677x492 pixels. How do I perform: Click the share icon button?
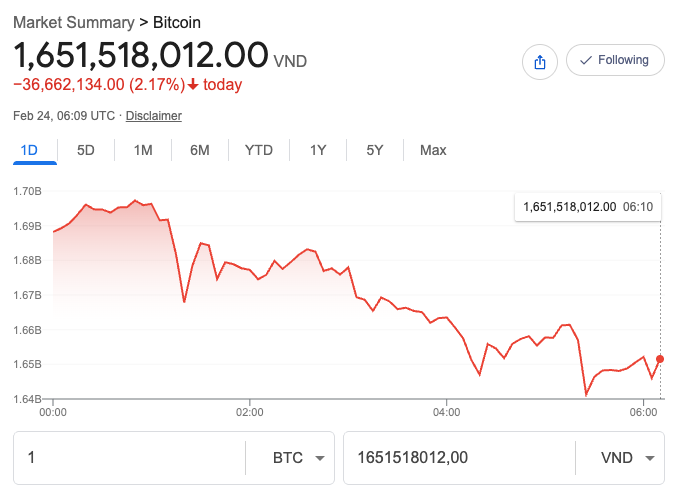pyautogui.click(x=539, y=62)
